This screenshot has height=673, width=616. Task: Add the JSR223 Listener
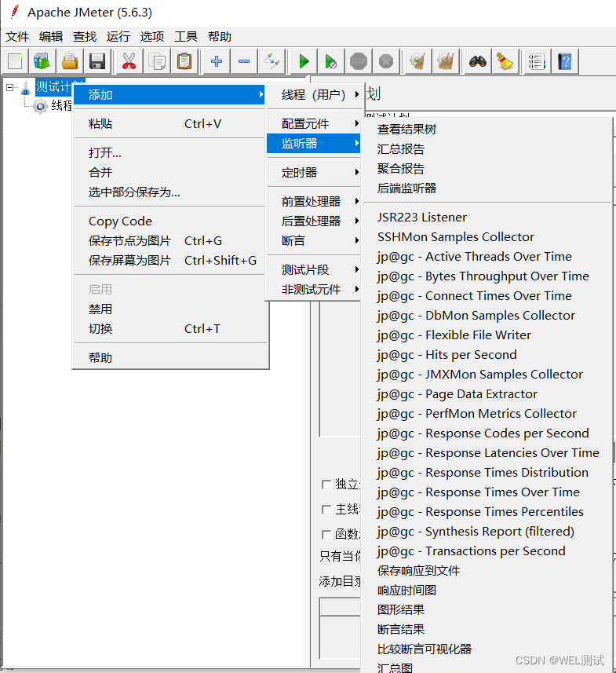487,218
